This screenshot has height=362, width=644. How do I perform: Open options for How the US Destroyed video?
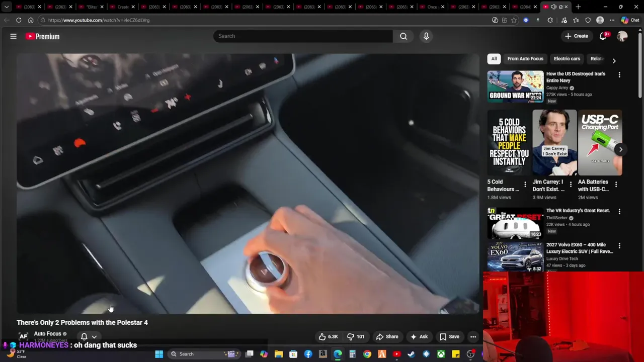coord(619,74)
